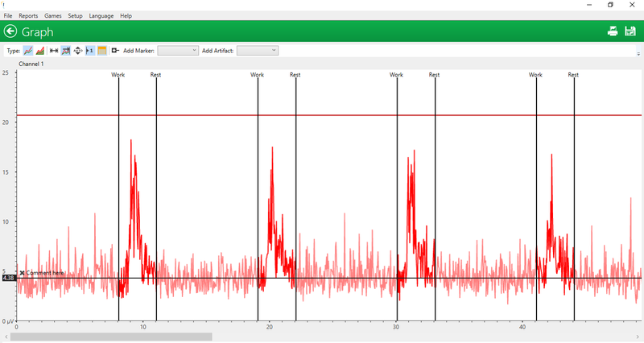The width and height of the screenshot is (644, 343).
Task: Select the line graph type icon
Action: [28, 51]
